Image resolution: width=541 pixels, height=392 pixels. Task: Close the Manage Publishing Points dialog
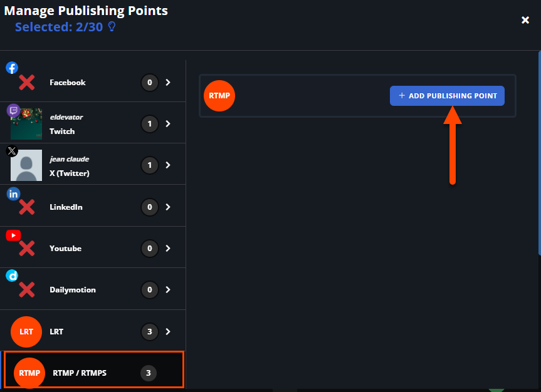point(525,20)
